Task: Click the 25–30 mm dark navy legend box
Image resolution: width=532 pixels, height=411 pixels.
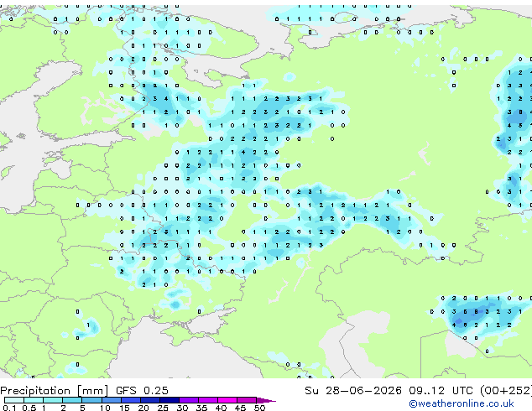Action: [x=169, y=400]
